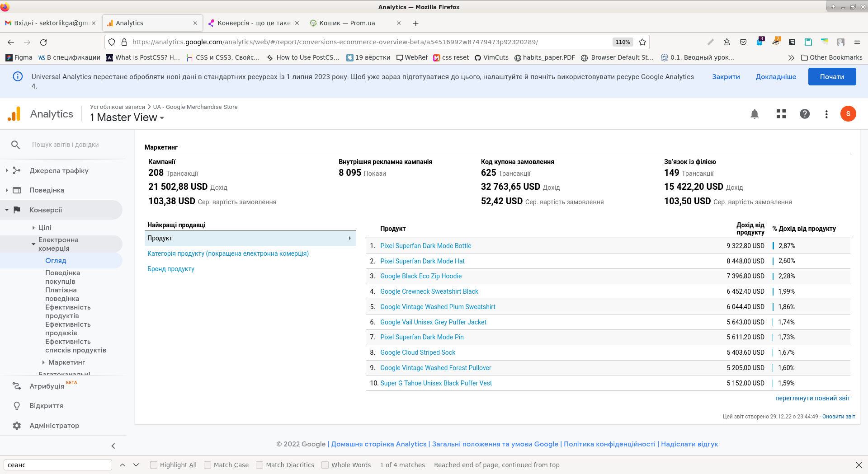Toggle the Match Case checkbox
This screenshot has width=868, height=474.
(208, 465)
